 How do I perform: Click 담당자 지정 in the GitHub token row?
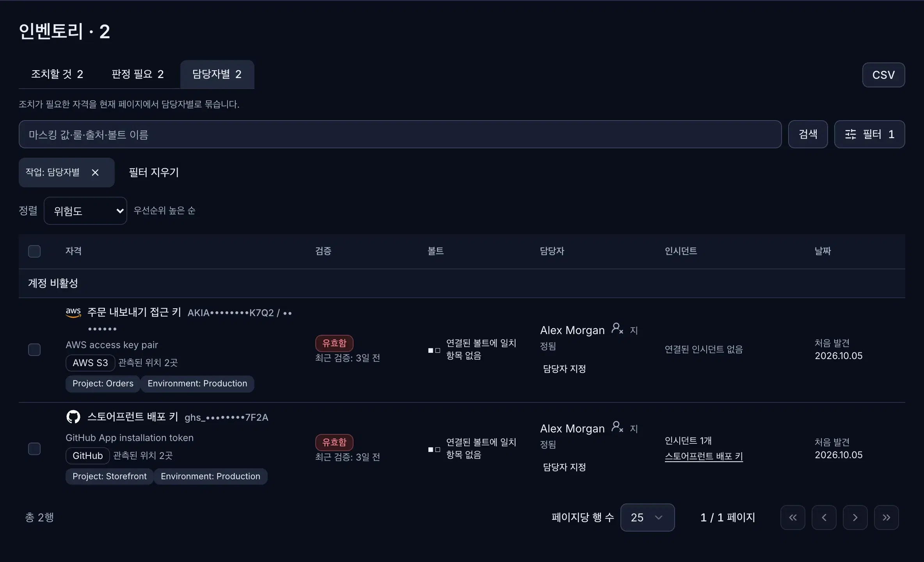(565, 467)
